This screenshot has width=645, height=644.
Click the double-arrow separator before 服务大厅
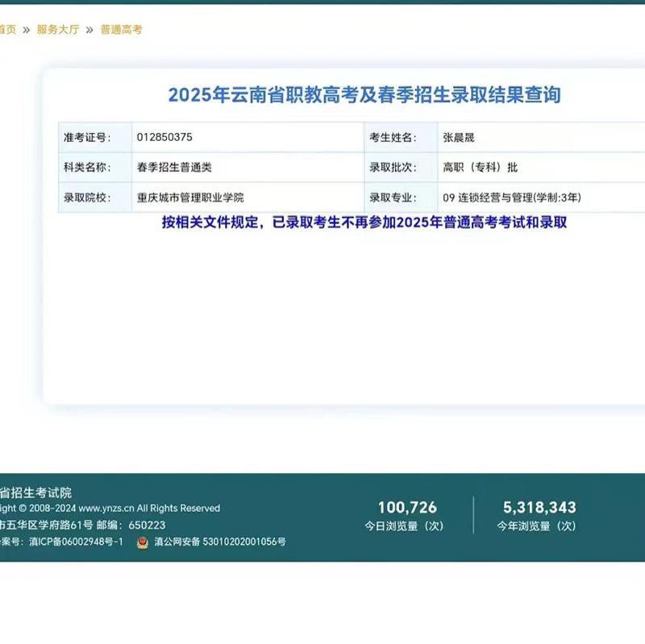click(27, 30)
